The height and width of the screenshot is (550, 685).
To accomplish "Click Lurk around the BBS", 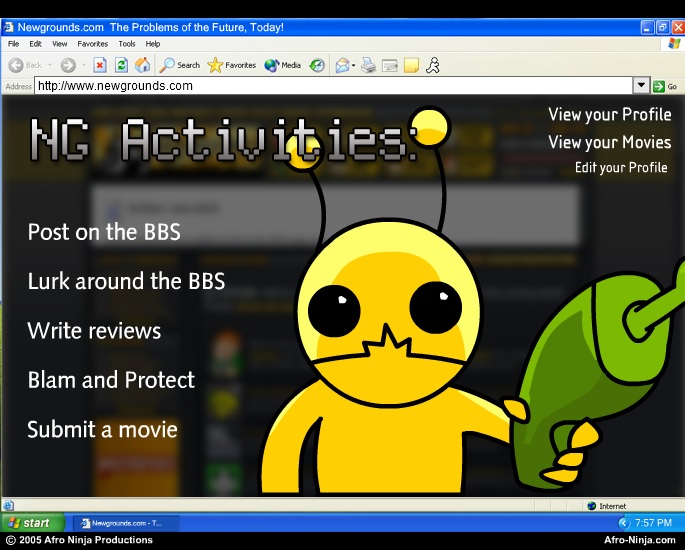I will click(126, 281).
